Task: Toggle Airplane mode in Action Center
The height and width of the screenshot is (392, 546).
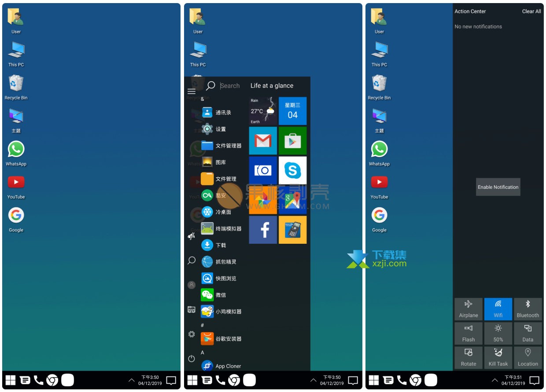Action: [x=469, y=309]
